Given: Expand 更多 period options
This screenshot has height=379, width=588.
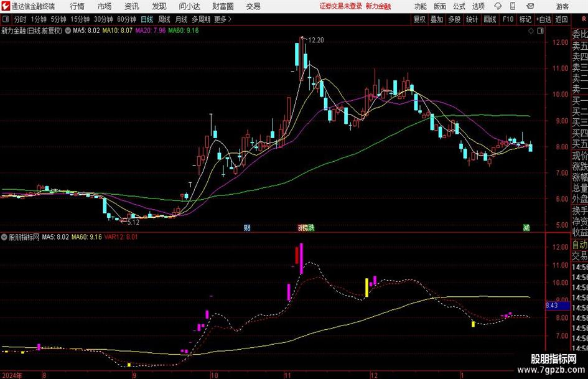Looking at the screenshot, I should point(223,19).
